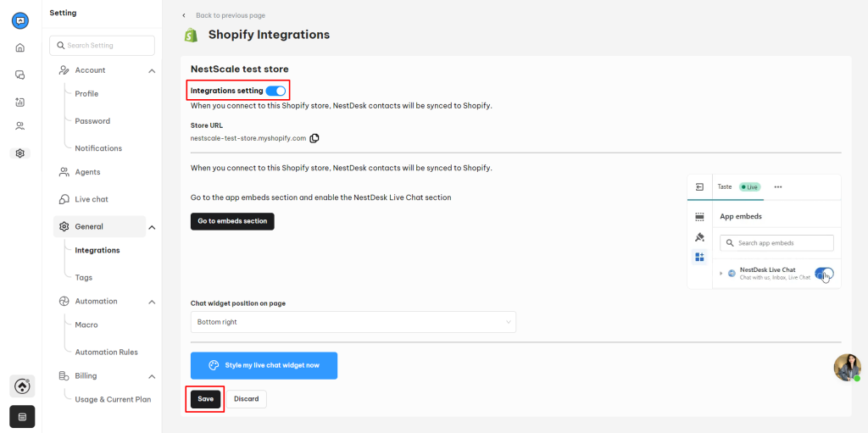Click Style my live chat widget now
The width and height of the screenshot is (868, 433).
coord(264,365)
